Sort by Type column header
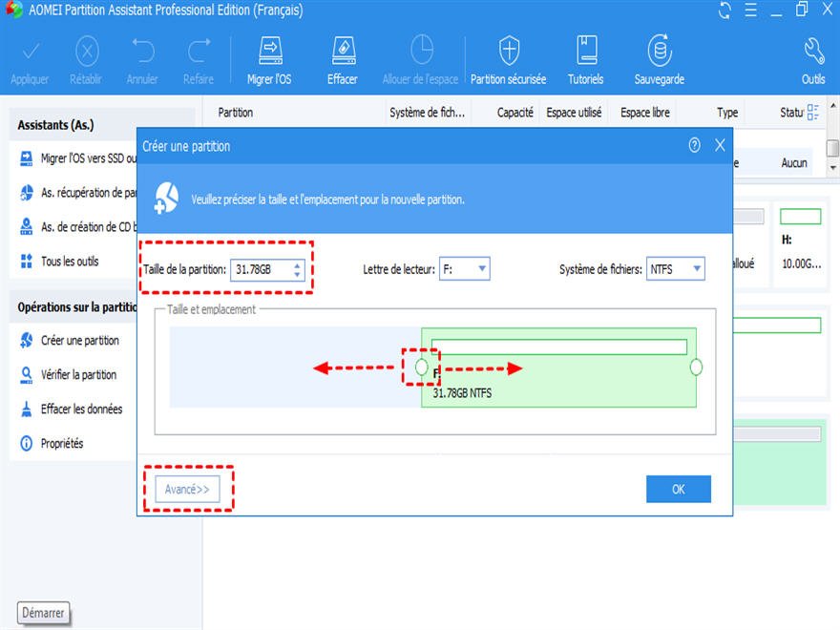Screen dimensions: 840x630 [727, 113]
